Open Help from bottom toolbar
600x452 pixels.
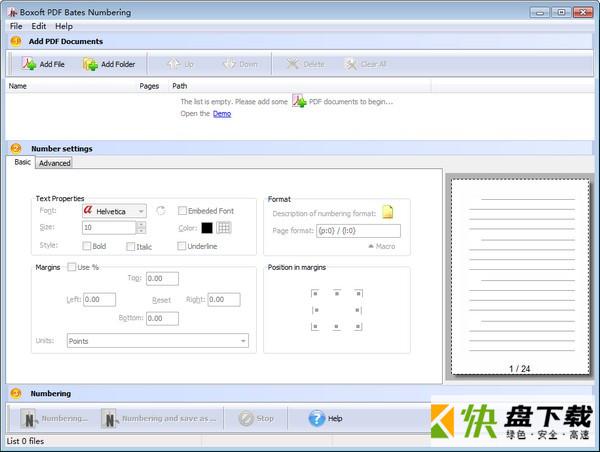click(325, 419)
